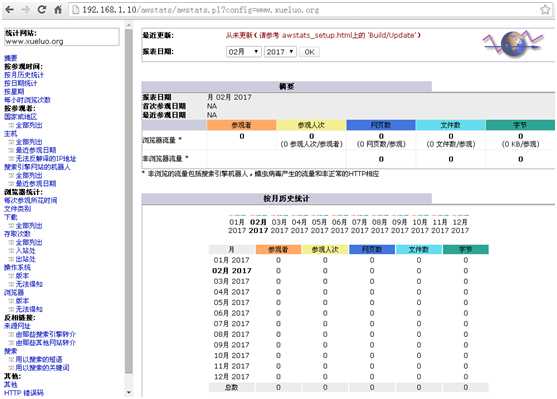Screen dimensions: 557x399
Task: Click the sidebar scrollbar up arrow
Action: coord(129,25)
